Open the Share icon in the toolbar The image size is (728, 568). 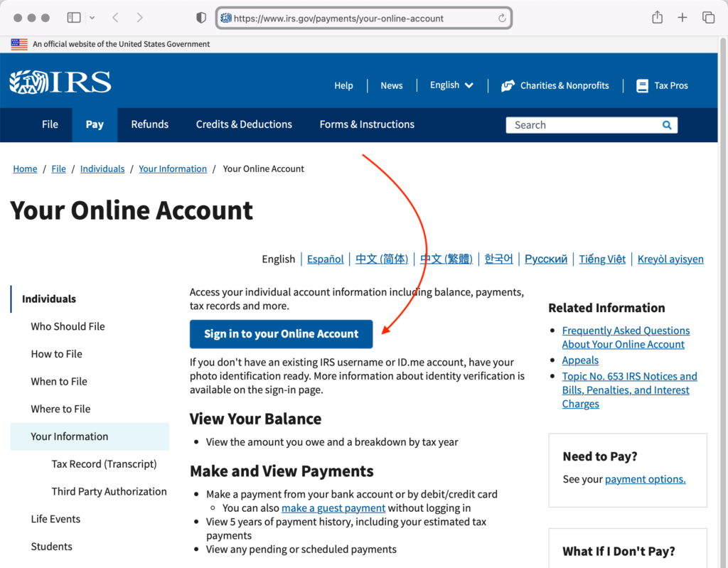[x=657, y=18]
